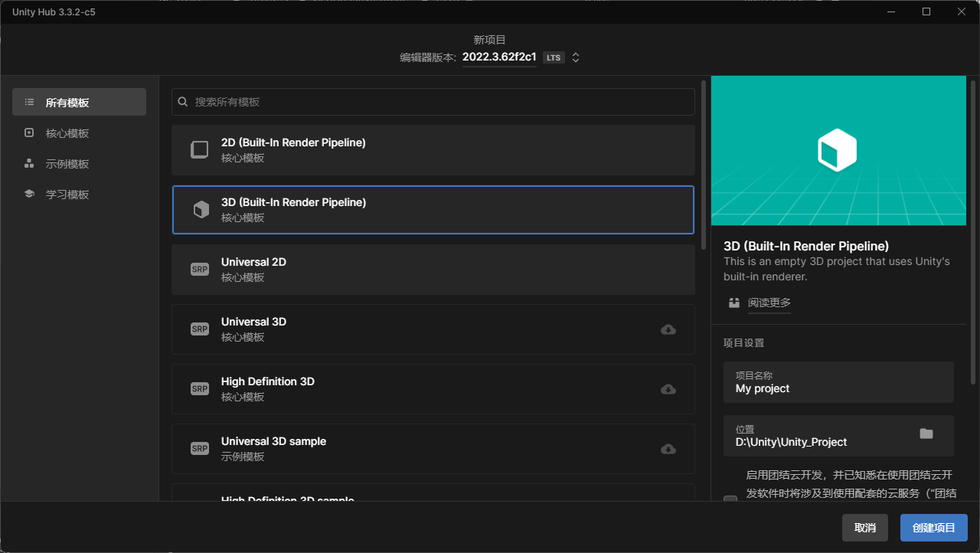Maximize the Unity Hub window
The width and height of the screenshot is (980, 553).
tap(926, 11)
